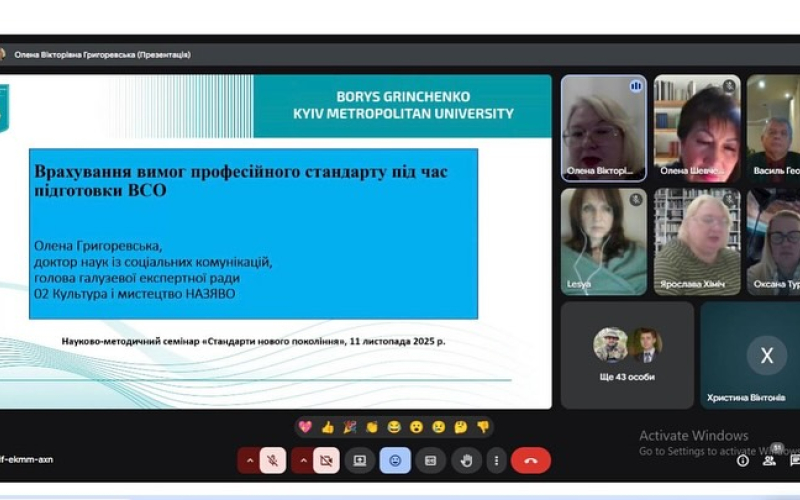Click 'BORYS GRINCHENKO' slide header text

tap(403, 96)
